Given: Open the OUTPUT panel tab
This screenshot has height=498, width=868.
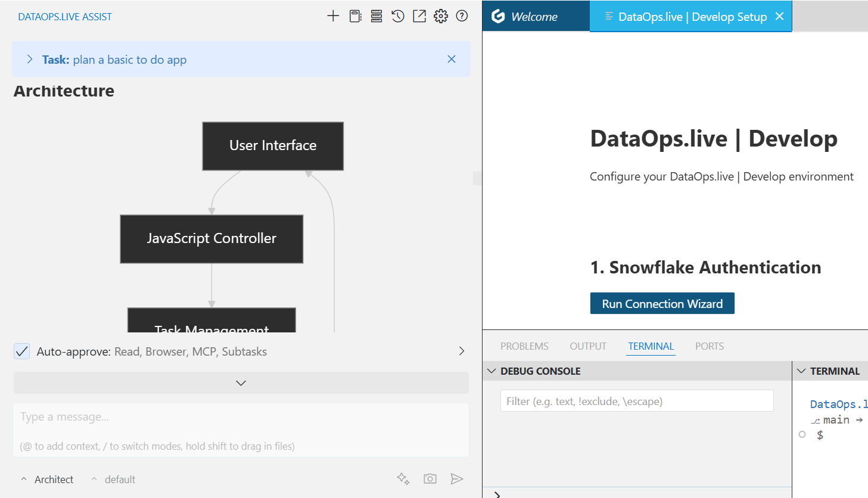Looking at the screenshot, I should coord(588,346).
